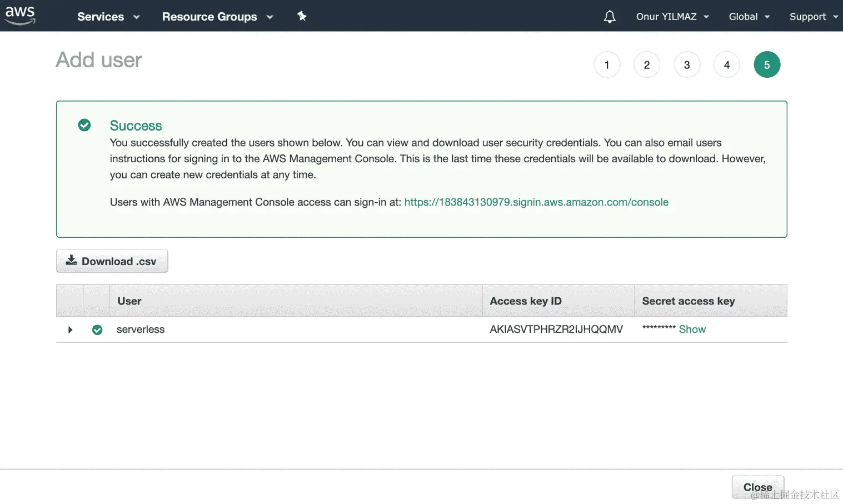The height and width of the screenshot is (504, 843).
Task: Open the Onur YILMAZ account menu
Action: [x=672, y=16]
